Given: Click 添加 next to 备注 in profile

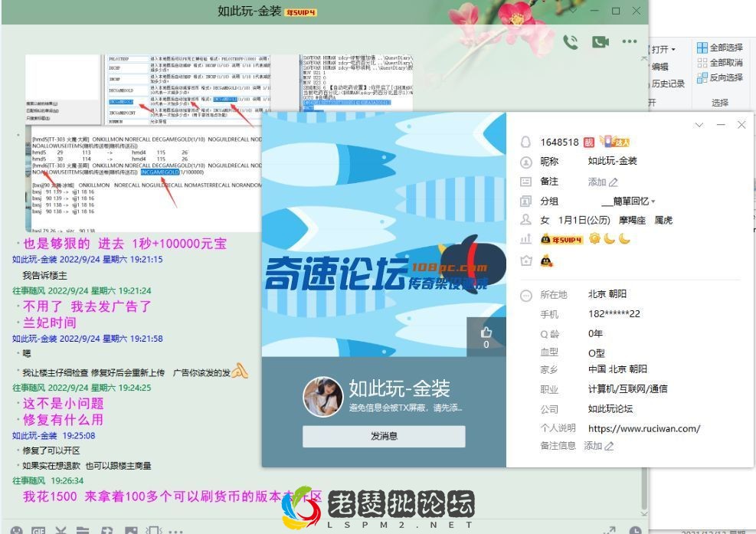Looking at the screenshot, I should click(x=597, y=182).
